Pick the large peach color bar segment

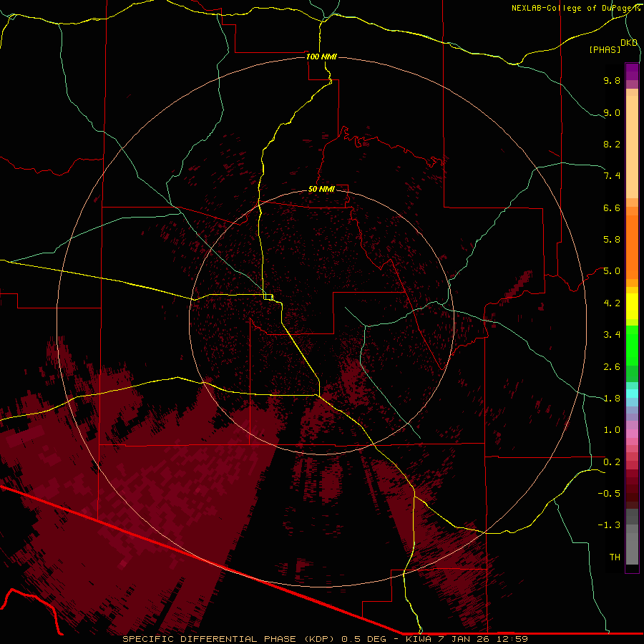click(x=632, y=147)
